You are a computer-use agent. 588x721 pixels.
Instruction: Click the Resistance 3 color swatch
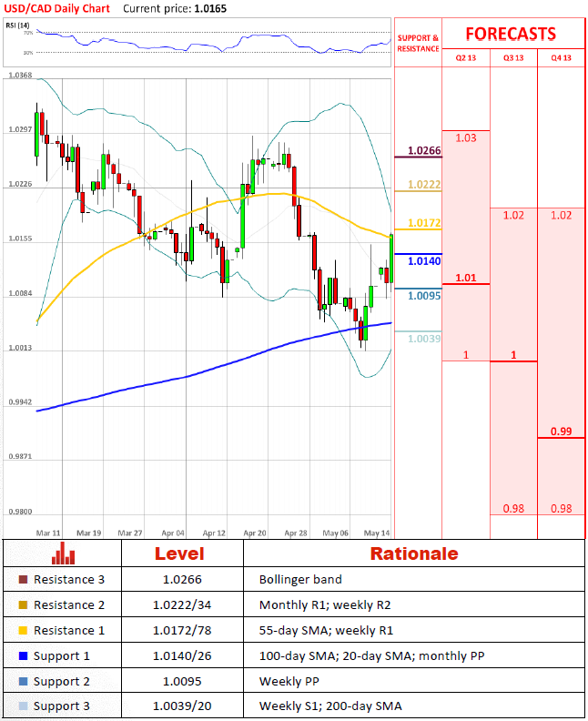[23, 579]
